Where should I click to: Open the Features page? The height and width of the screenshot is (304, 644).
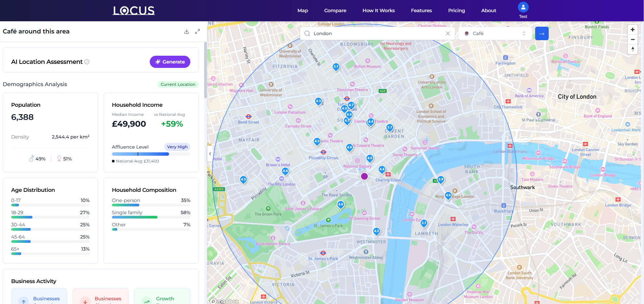[421, 10]
